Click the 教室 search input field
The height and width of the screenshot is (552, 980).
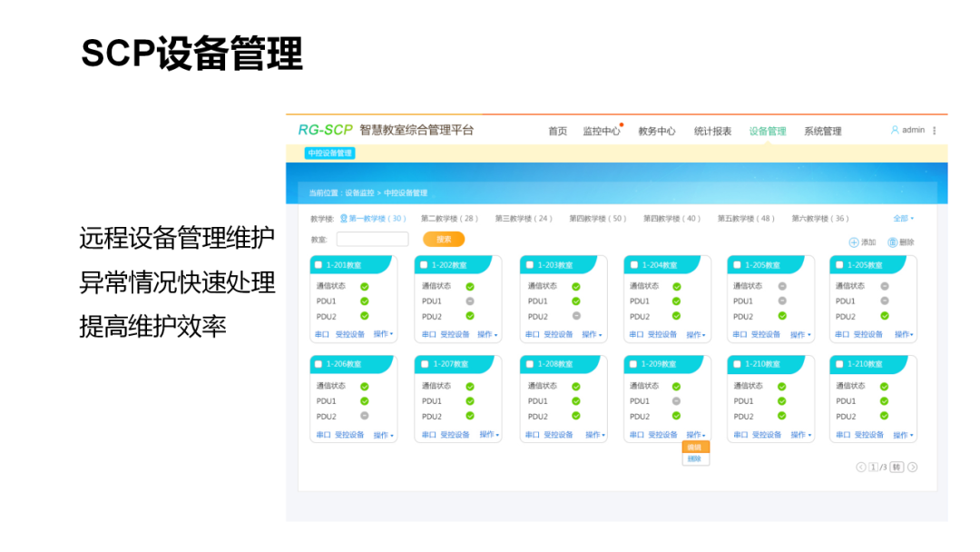(373, 240)
